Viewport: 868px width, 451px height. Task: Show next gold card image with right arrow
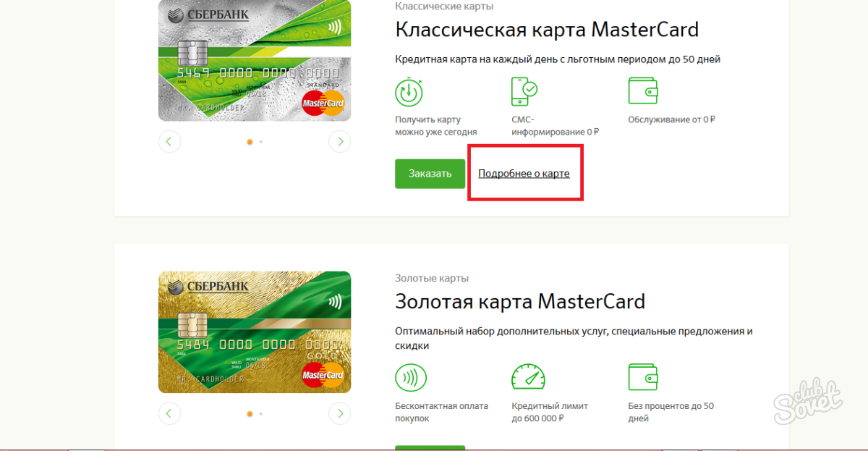tap(340, 413)
